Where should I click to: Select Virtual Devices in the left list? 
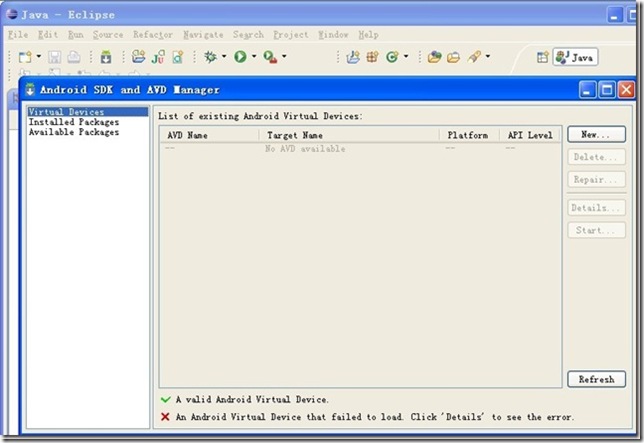point(87,112)
